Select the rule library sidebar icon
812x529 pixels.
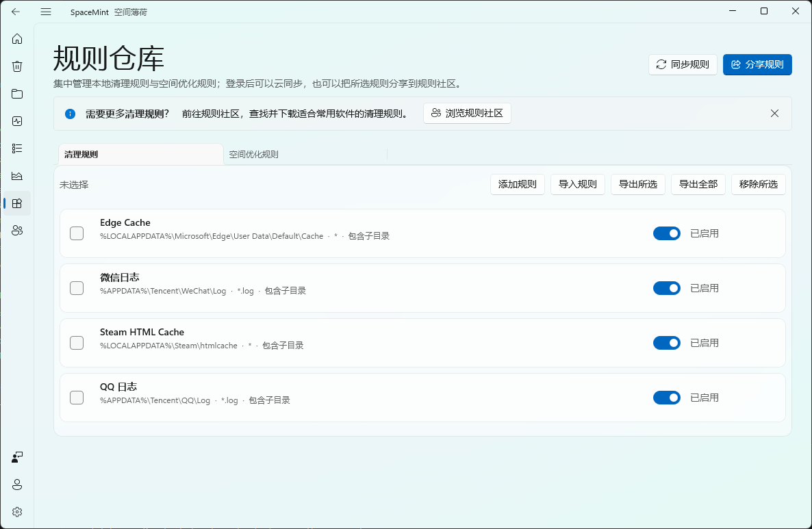[17, 203]
